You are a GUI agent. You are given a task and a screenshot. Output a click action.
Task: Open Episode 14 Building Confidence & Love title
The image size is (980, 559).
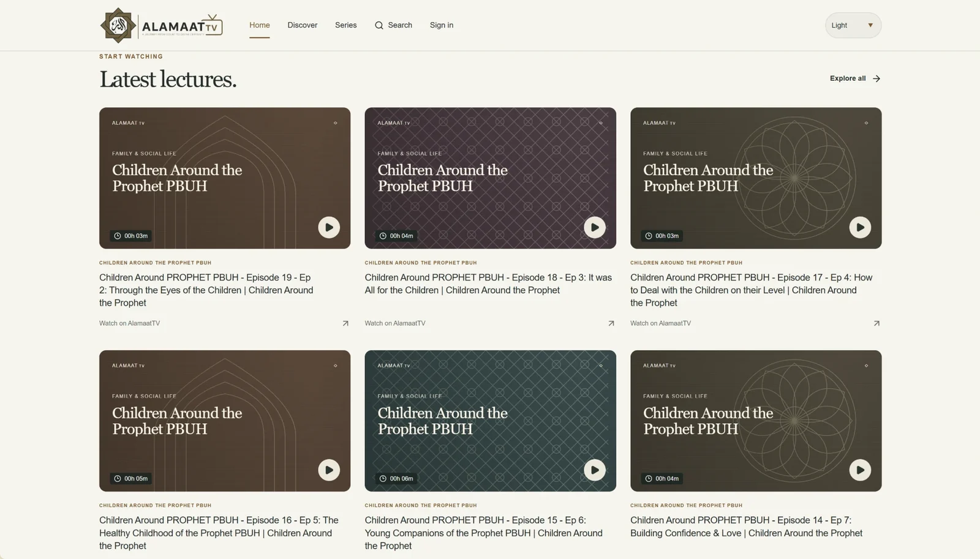(x=746, y=527)
